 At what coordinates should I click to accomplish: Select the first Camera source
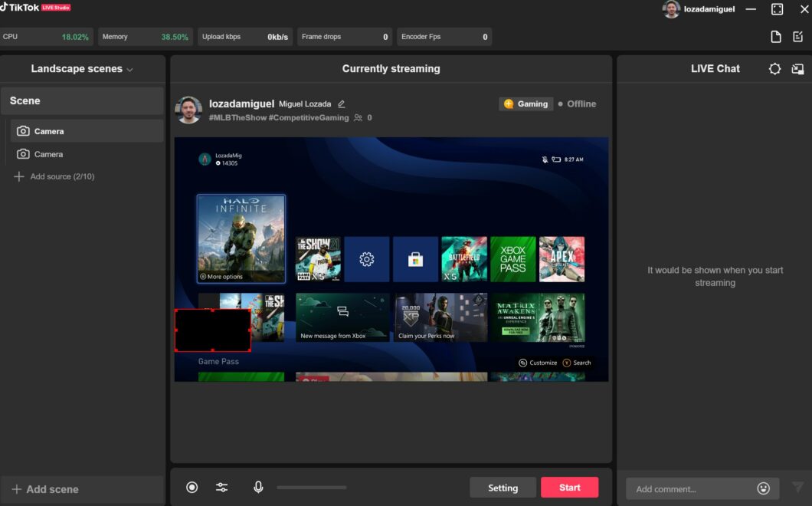(87, 131)
